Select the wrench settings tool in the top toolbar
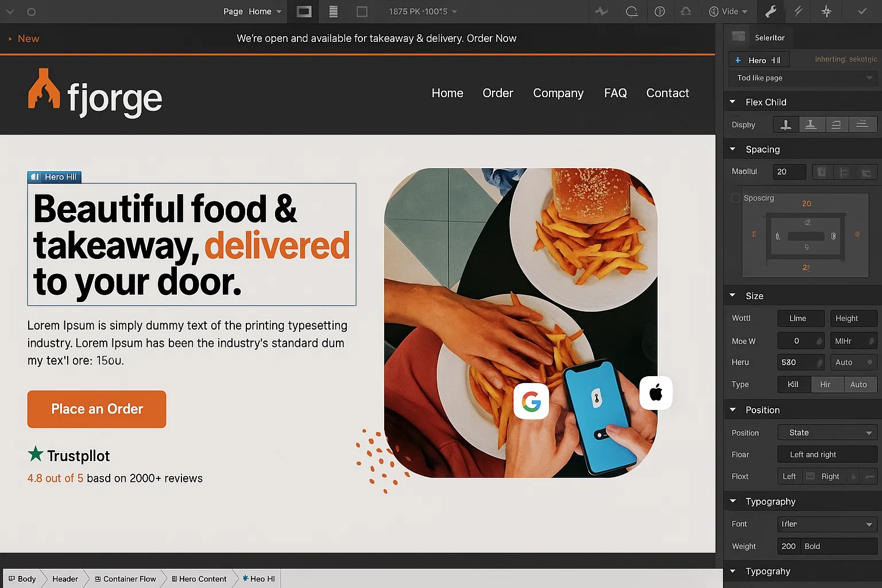The height and width of the screenshot is (588, 882). point(771,11)
